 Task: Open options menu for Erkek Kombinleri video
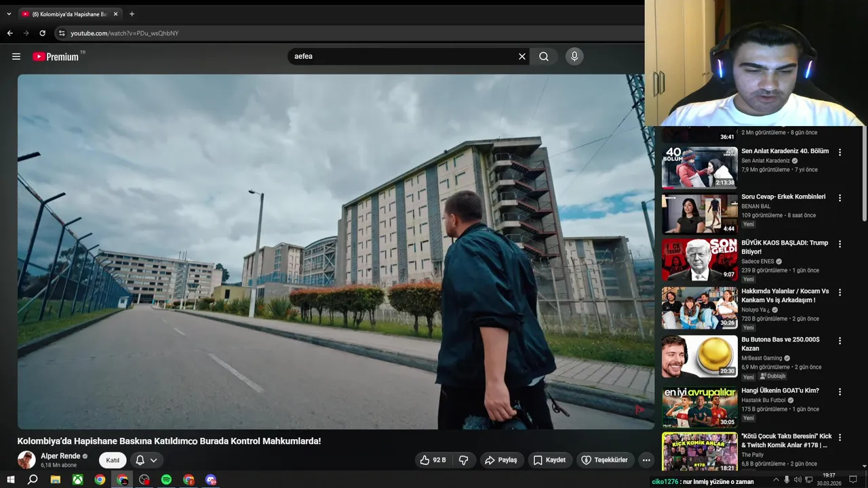pyautogui.click(x=840, y=198)
